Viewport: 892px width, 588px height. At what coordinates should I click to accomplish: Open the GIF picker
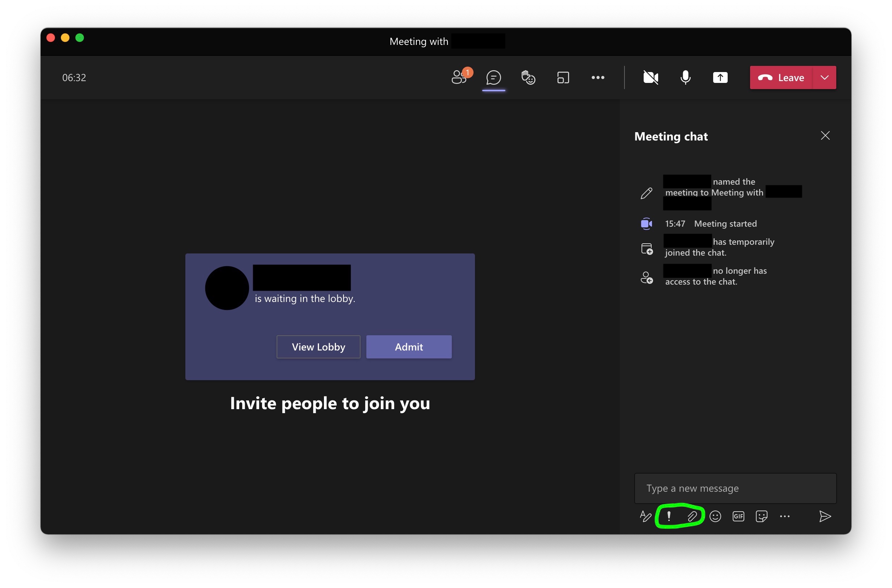pyautogui.click(x=738, y=516)
